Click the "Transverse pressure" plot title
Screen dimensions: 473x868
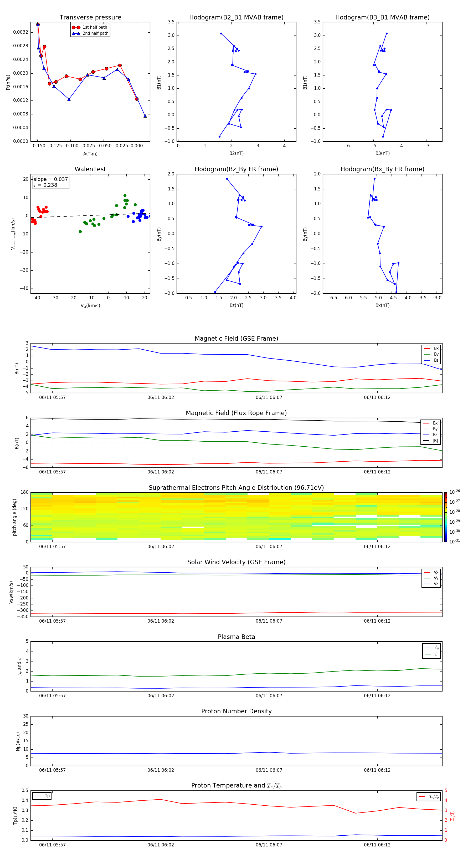[90, 18]
